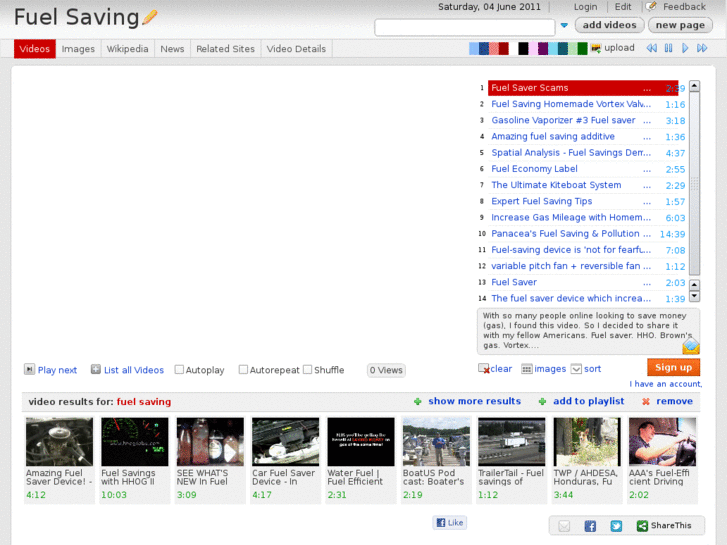This screenshot has width=727, height=545.
Task: Click lower up-arrow below playlist scrollbar
Action: (694, 285)
